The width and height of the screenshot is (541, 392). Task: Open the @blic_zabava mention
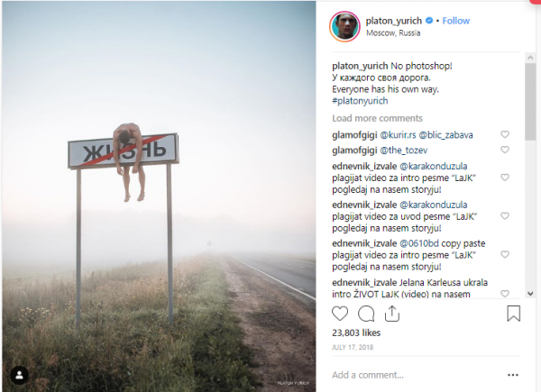[x=445, y=135]
